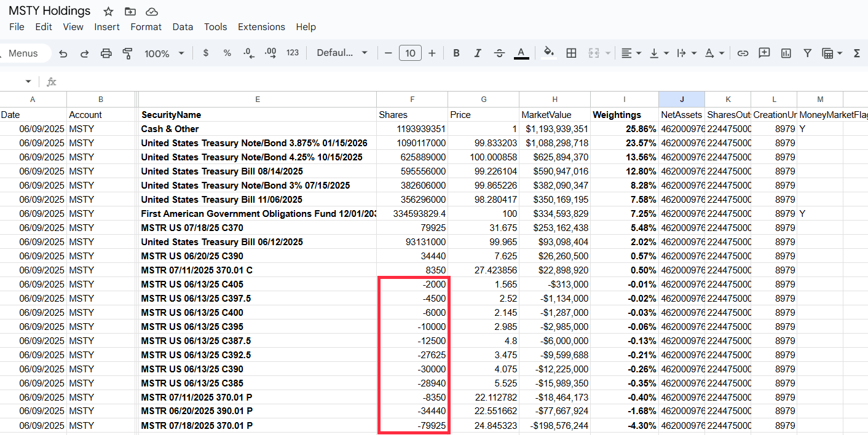Open the filter views icon

[x=827, y=53]
